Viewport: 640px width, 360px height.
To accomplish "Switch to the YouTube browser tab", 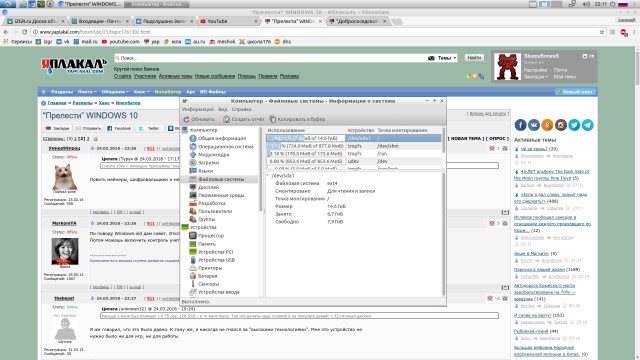I will 229,21.
